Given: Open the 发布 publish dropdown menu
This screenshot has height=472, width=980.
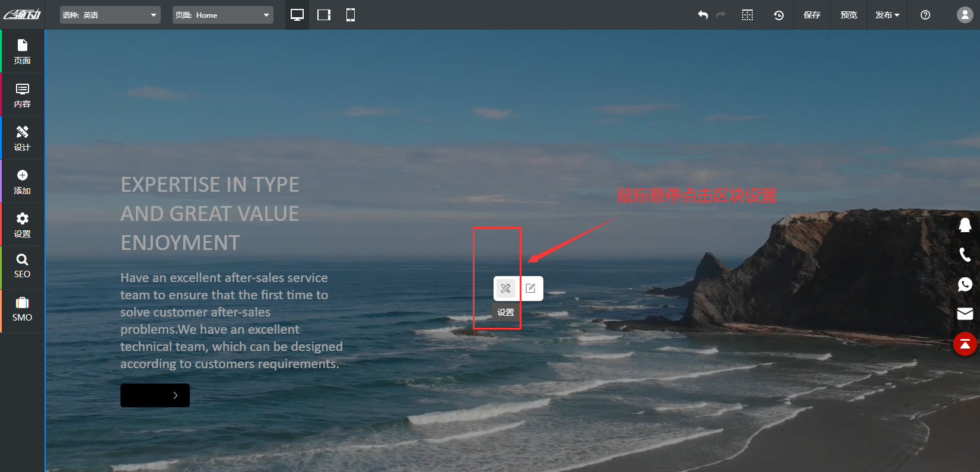Looking at the screenshot, I should [887, 15].
